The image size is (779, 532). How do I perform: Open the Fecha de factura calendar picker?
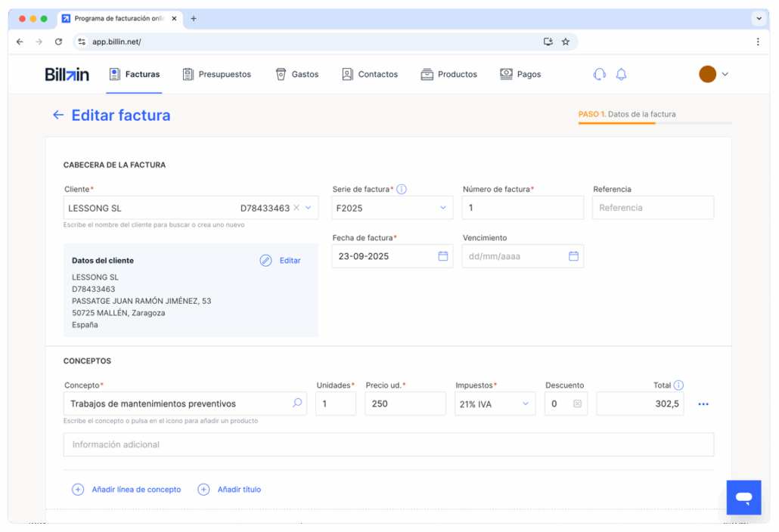pos(443,256)
